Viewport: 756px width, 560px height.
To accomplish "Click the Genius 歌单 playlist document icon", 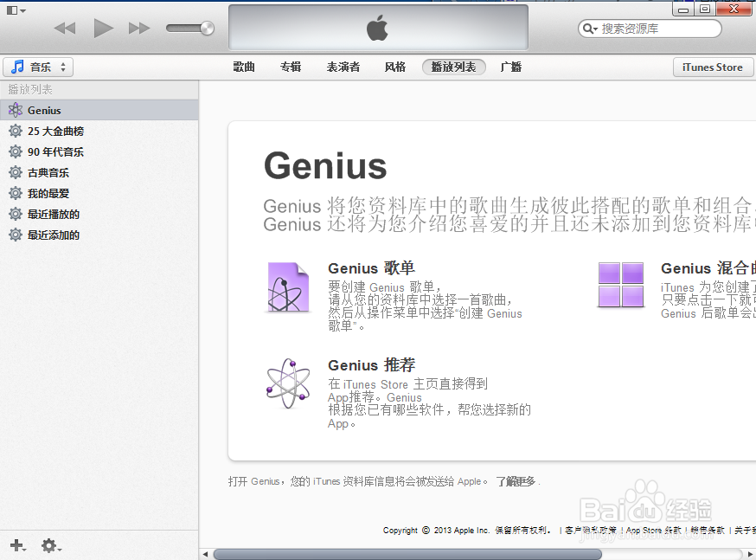I will pos(288,287).
